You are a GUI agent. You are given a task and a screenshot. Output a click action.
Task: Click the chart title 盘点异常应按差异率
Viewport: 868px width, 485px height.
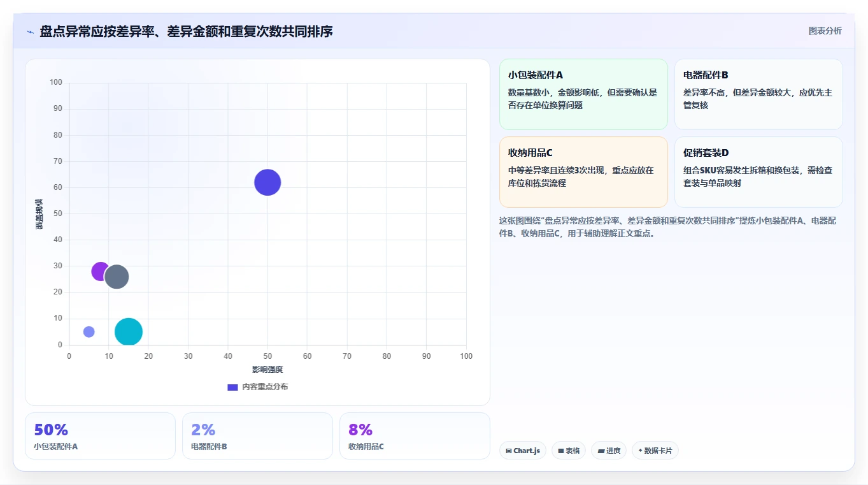[x=186, y=31]
